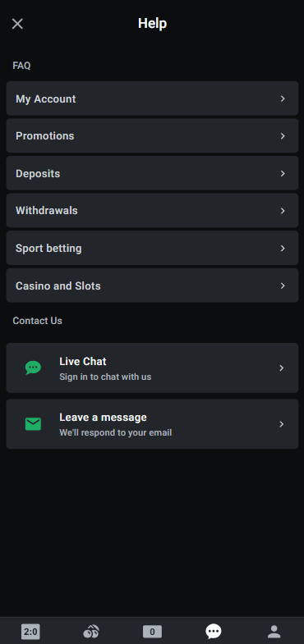Expand the Withdrawals chevron arrow
This screenshot has height=644, width=304.
tap(283, 211)
